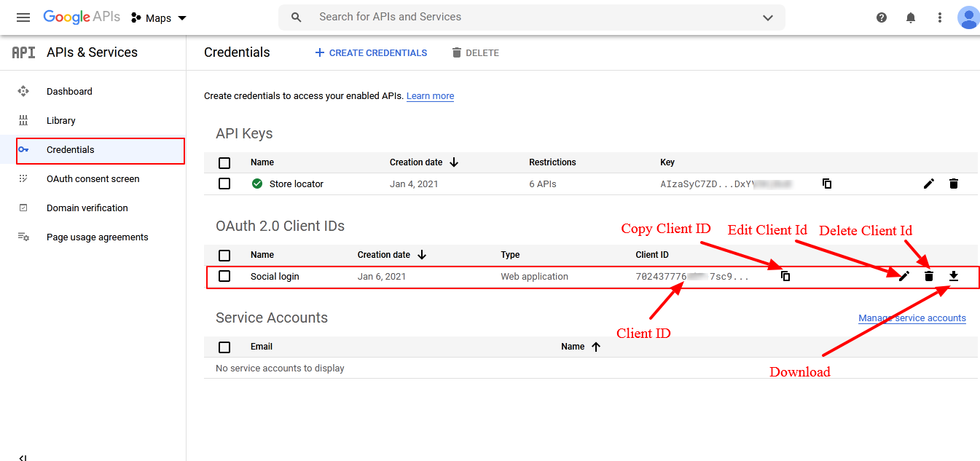Open Page usage agreements page
This screenshot has width=980, height=461.
tap(98, 237)
